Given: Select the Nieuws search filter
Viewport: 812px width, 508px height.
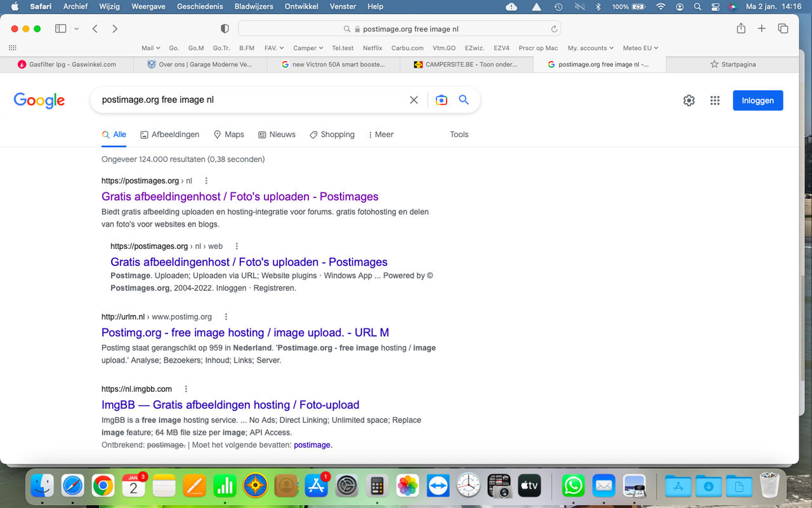Looking at the screenshot, I should [277, 135].
